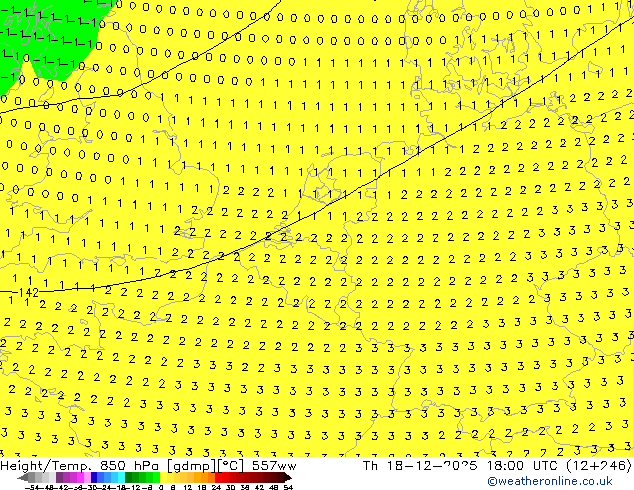634x490 pixels.
Task: Click the '(12+246)' forecast run label
Action: [598, 466]
